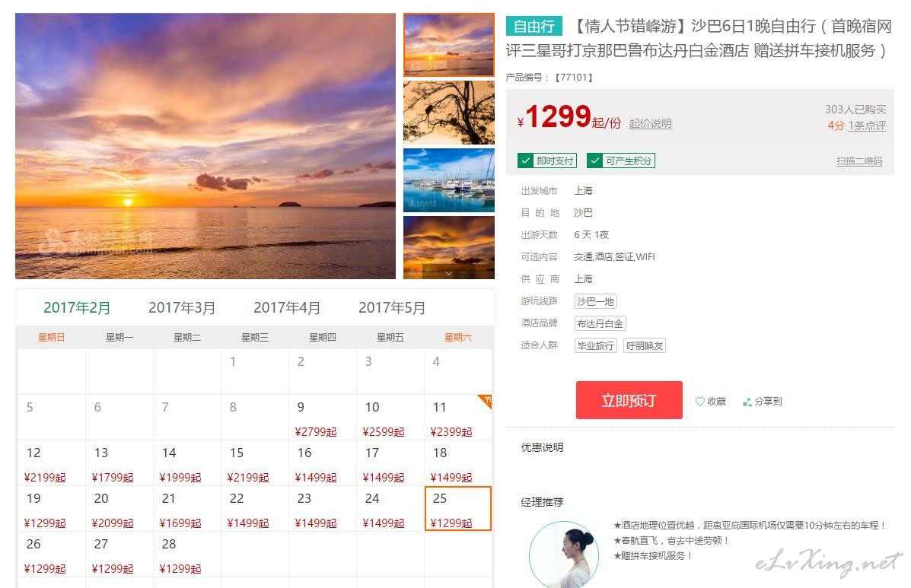The height and width of the screenshot is (588, 911).
Task: Select the 布达丹白金 hotel brand tag
Action: tap(600, 323)
